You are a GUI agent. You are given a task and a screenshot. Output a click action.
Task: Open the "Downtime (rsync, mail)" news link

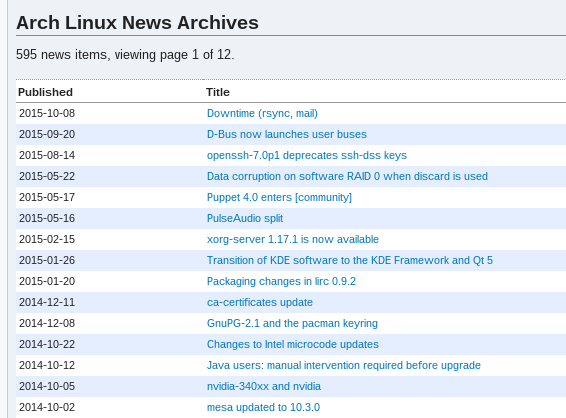[262, 113]
